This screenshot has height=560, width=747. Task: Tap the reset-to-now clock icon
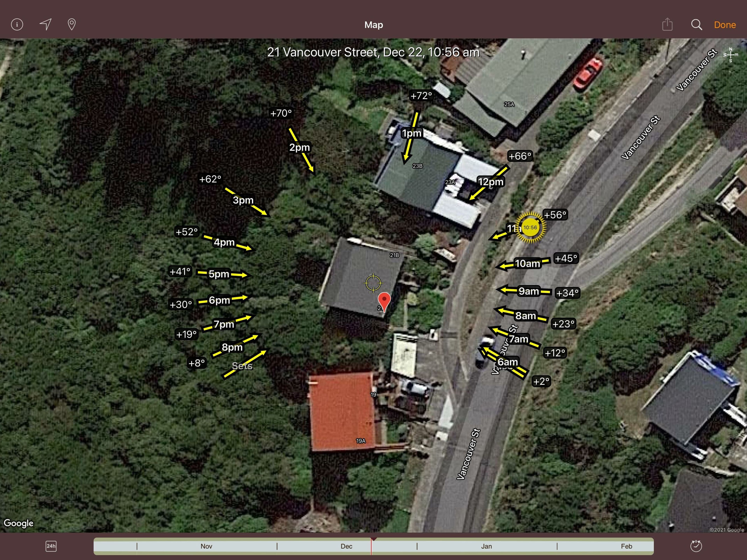pyautogui.click(x=696, y=546)
